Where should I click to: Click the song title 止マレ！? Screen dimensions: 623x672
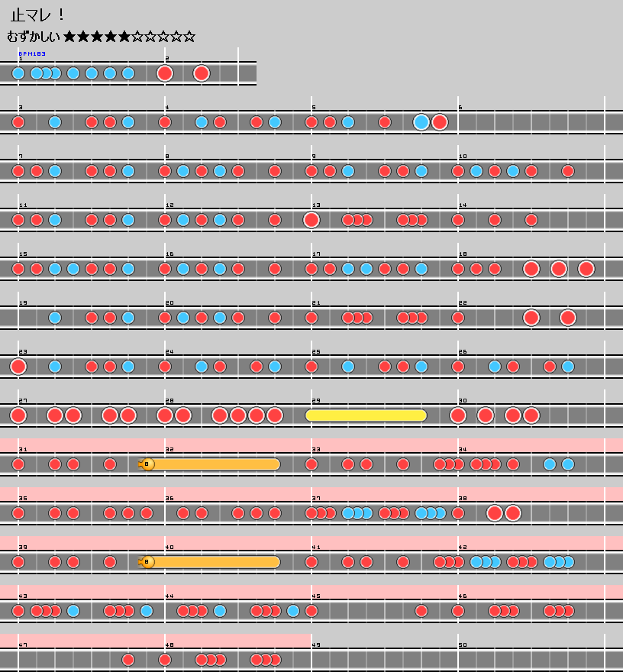(37, 15)
